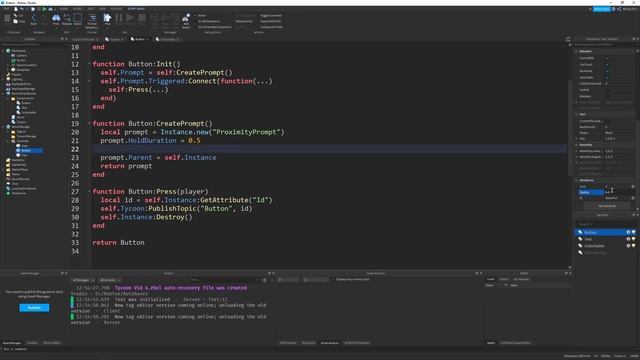640x360 pixels.
Task: Switch to the Tycoon script tab
Action: [x=114, y=39]
